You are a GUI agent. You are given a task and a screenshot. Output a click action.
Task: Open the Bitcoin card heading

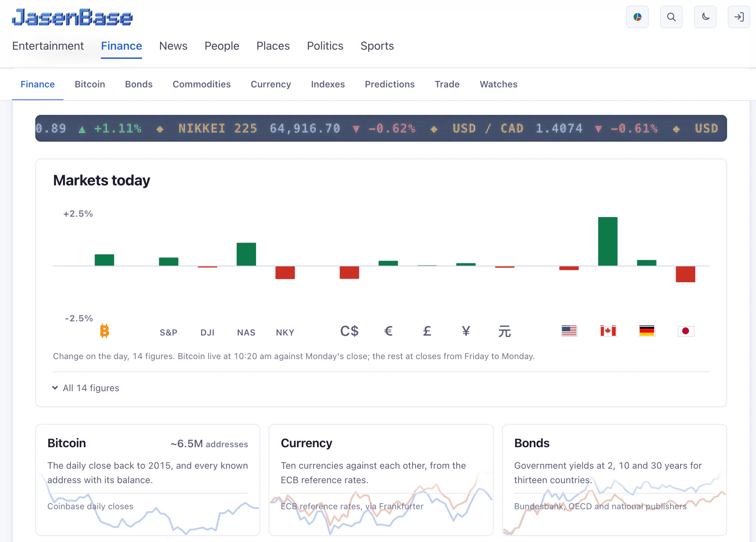tap(67, 443)
